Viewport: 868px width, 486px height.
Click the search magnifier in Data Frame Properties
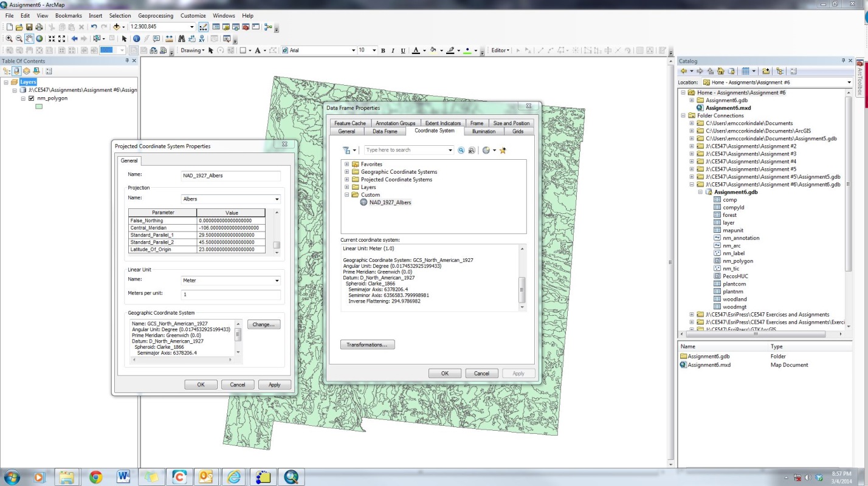tap(461, 150)
